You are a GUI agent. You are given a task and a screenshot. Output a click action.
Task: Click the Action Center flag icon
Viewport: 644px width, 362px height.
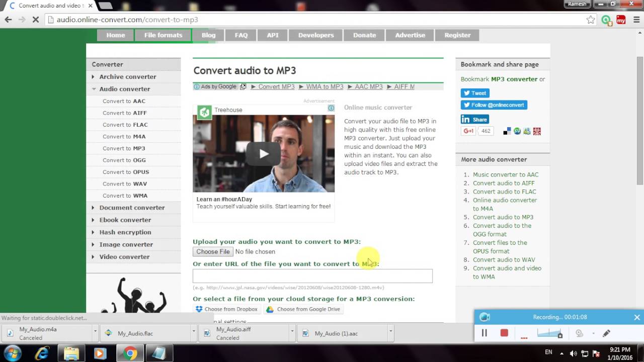(597, 353)
